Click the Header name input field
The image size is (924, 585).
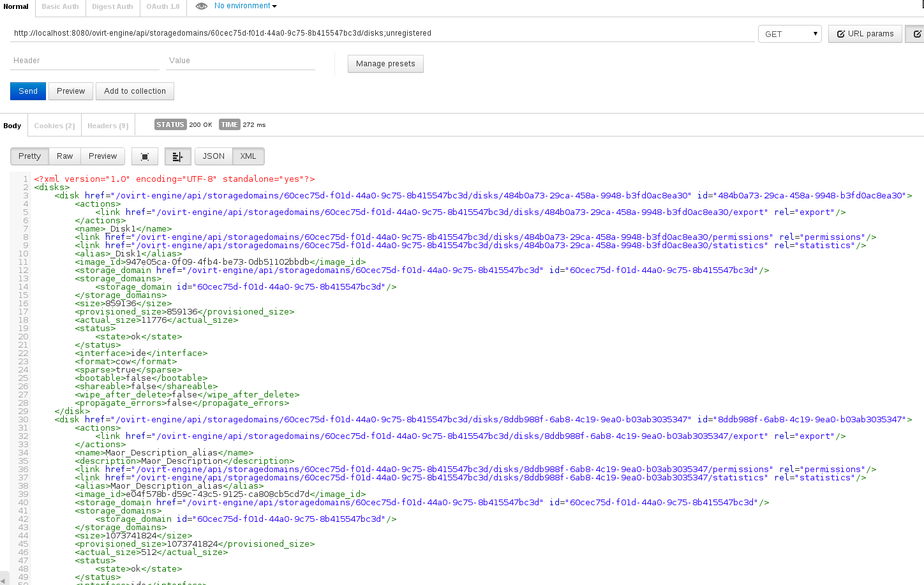pyautogui.click(x=84, y=61)
